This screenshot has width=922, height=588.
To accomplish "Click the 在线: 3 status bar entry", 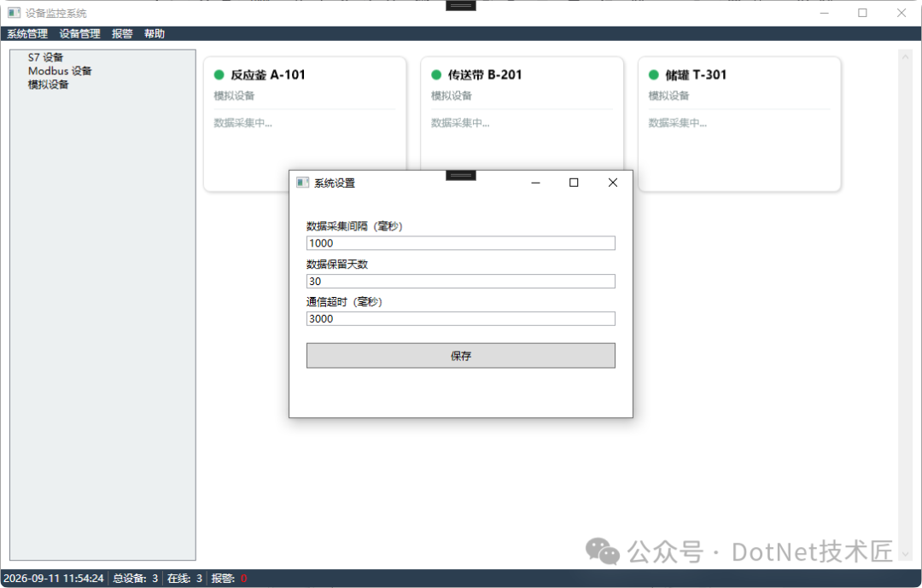I will 184,579.
